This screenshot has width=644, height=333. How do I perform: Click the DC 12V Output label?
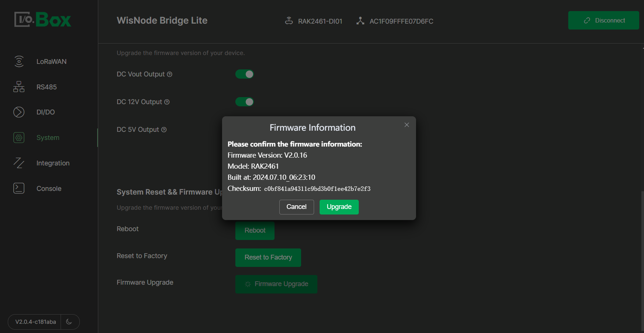click(139, 102)
